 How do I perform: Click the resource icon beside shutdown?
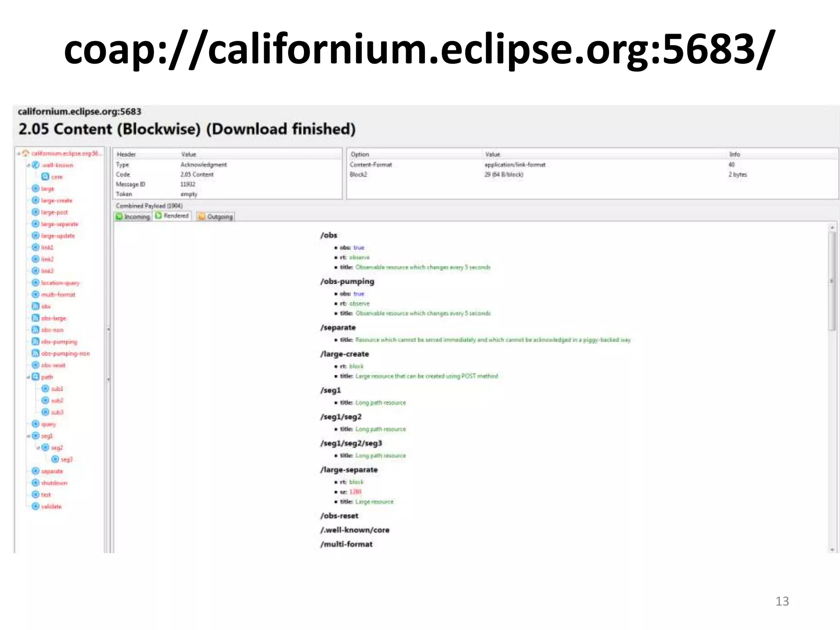(x=36, y=483)
